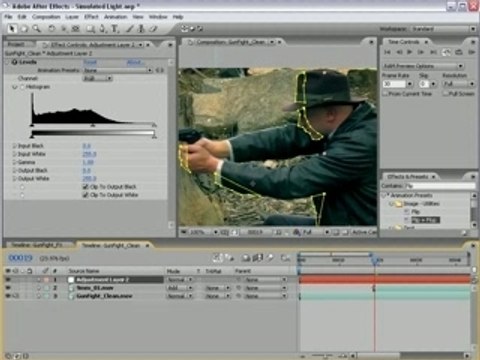Select the highlighted Flip + Flop preset
The width and height of the screenshot is (480, 360).
click(x=425, y=220)
